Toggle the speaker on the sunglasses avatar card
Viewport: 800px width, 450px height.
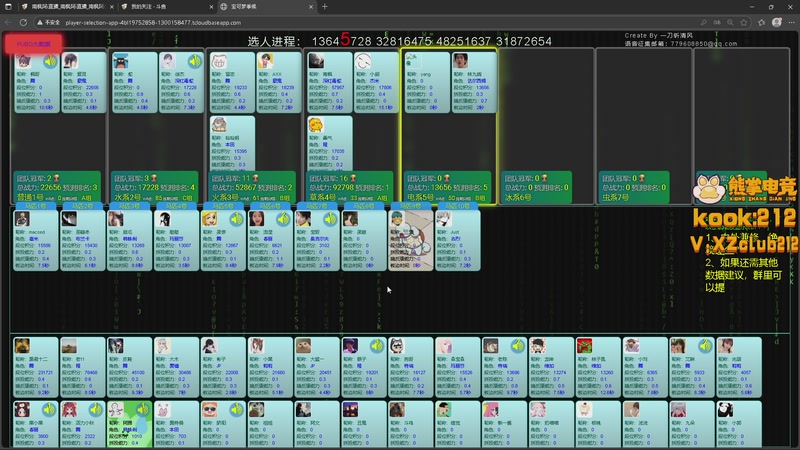click(236, 410)
